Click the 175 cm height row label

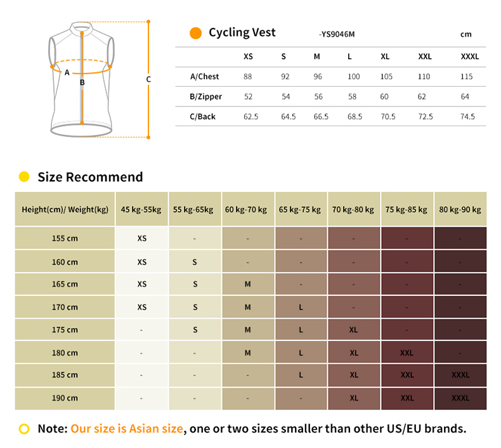tap(65, 330)
